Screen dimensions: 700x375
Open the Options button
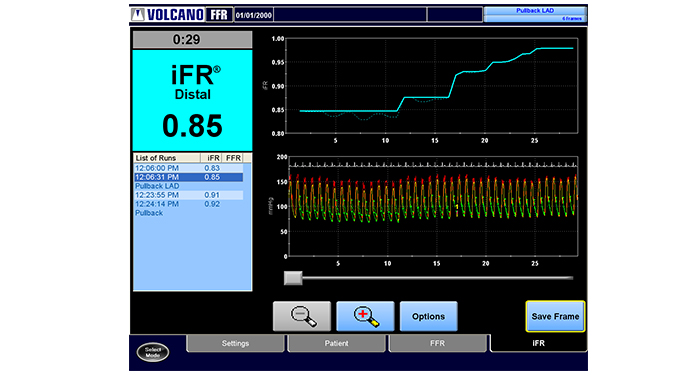pyautogui.click(x=429, y=316)
